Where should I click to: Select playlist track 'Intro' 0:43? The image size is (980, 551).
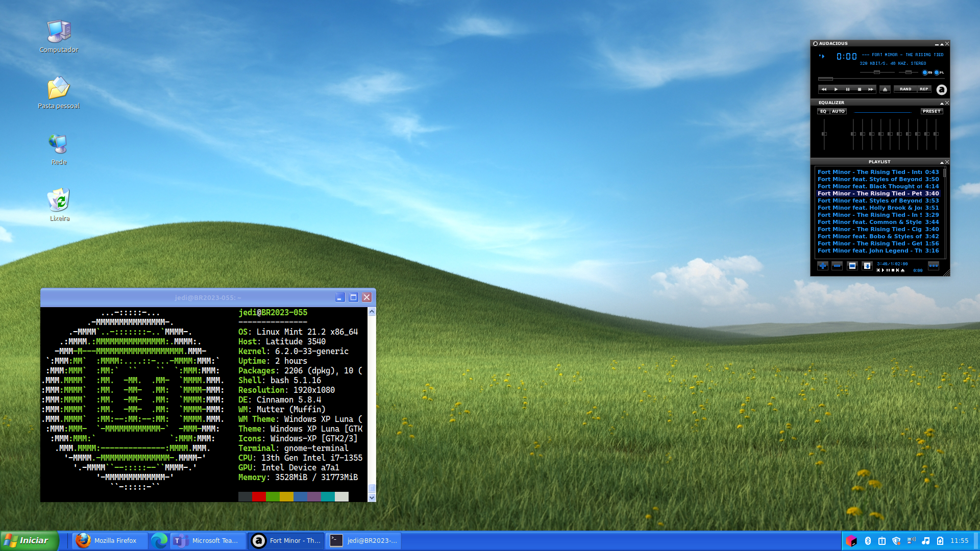coord(878,172)
